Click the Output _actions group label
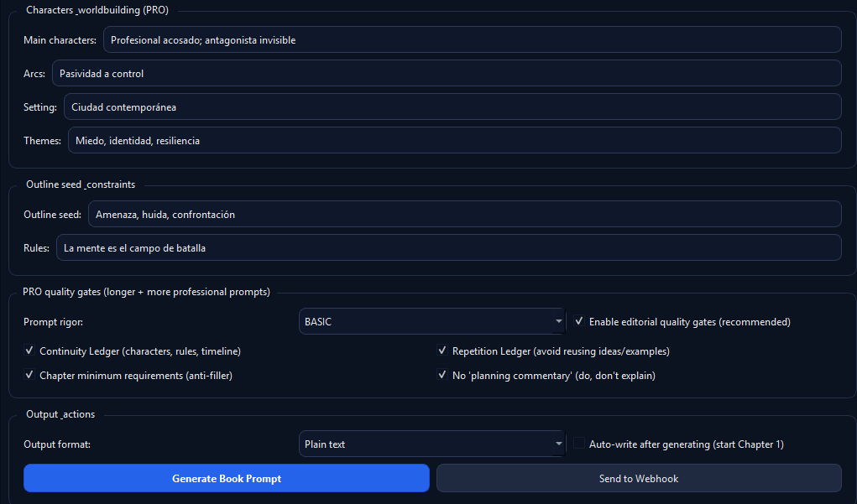 coord(60,414)
